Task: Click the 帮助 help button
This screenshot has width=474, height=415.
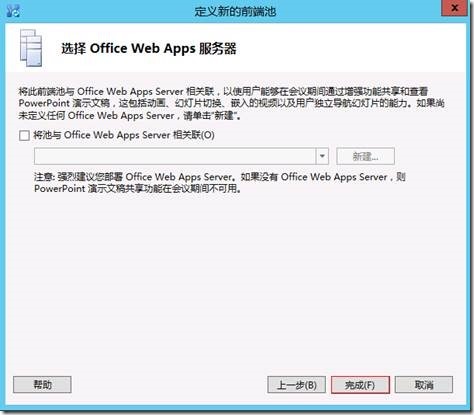Action: click(42, 385)
